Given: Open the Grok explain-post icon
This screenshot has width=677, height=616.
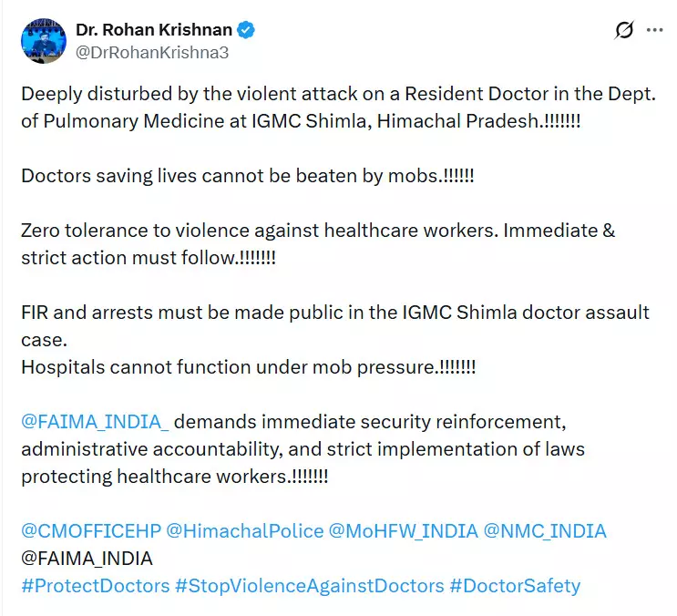Looking at the screenshot, I should coord(624,31).
